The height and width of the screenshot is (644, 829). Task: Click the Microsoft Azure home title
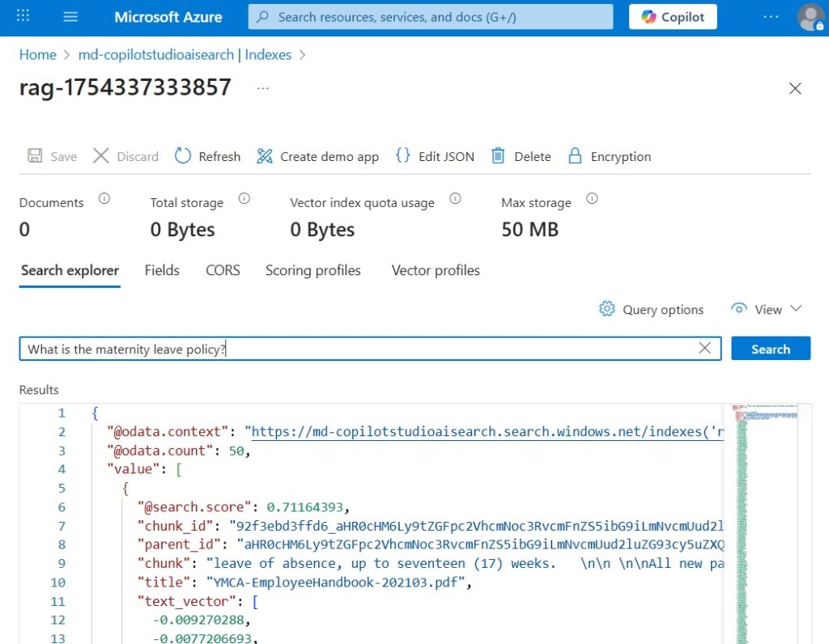click(x=168, y=17)
